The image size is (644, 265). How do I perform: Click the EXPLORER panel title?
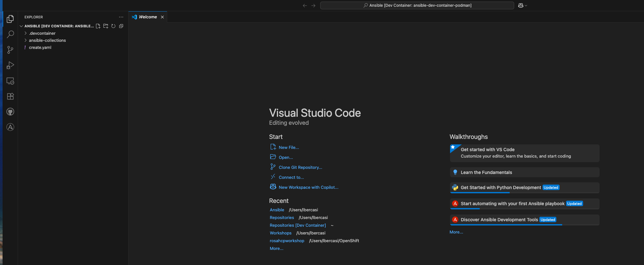coord(34,17)
